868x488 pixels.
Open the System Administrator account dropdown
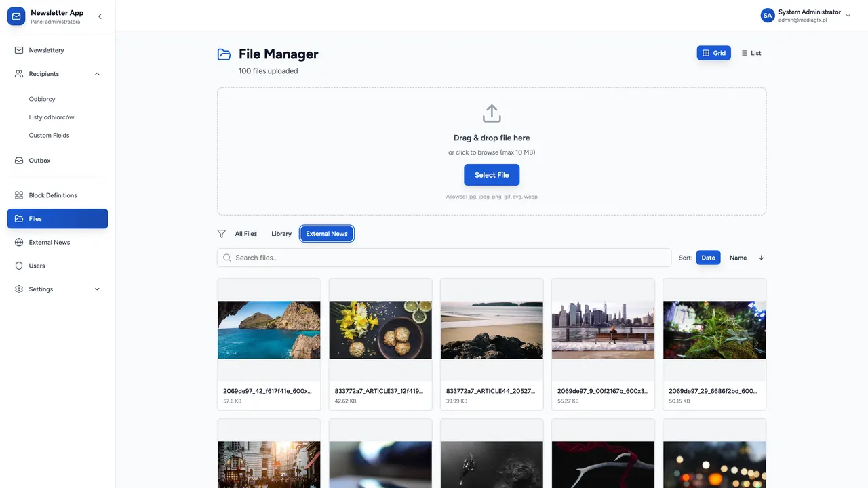pyautogui.click(x=806, y=16)
